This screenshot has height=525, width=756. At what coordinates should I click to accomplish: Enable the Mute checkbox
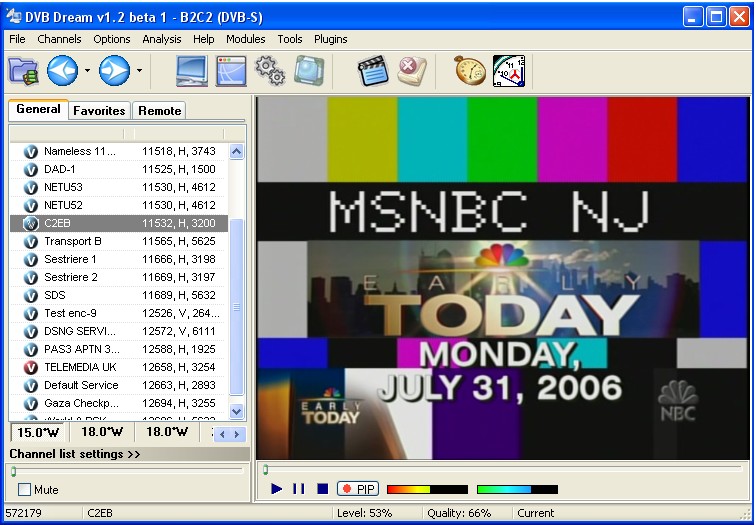[x=25, y=490]
